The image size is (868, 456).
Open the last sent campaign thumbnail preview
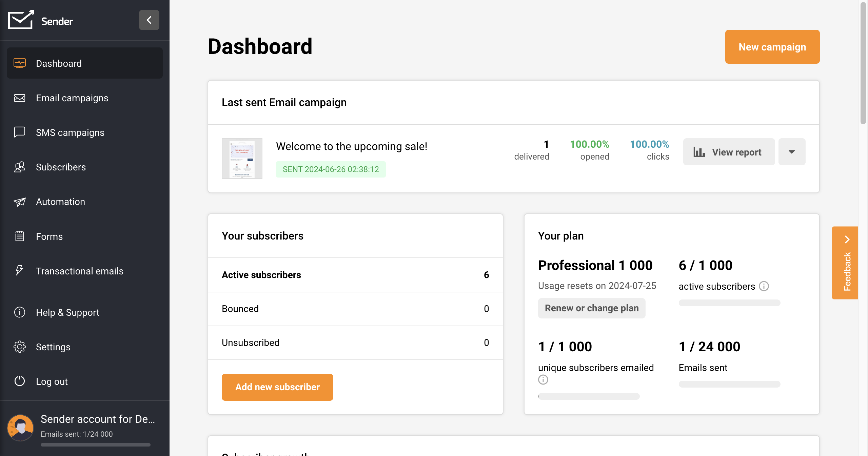(x=242, y=158)
